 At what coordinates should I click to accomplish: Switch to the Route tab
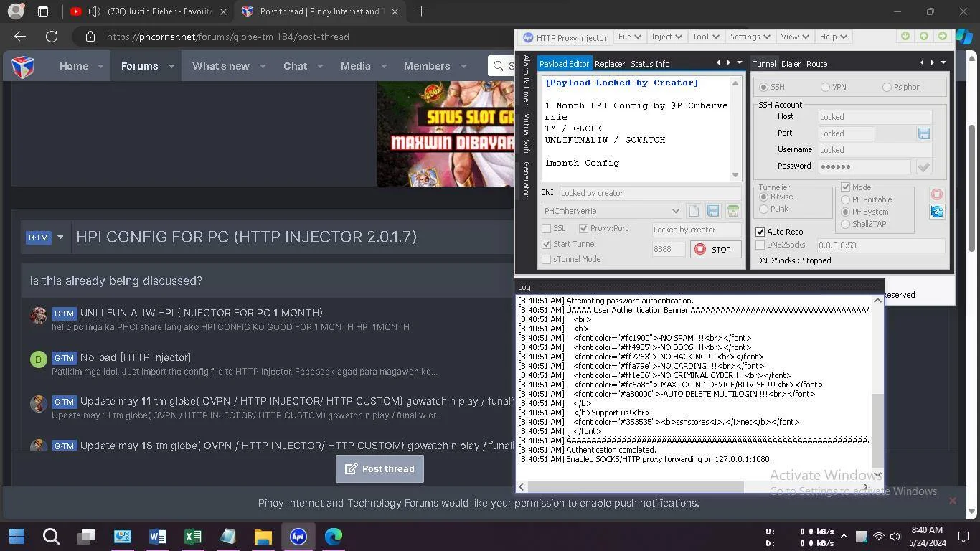[x=816, y=64]
